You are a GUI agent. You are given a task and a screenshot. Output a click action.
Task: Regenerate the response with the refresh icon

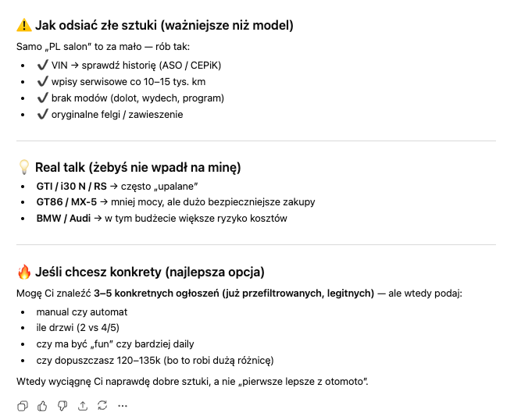click(102, 405)
